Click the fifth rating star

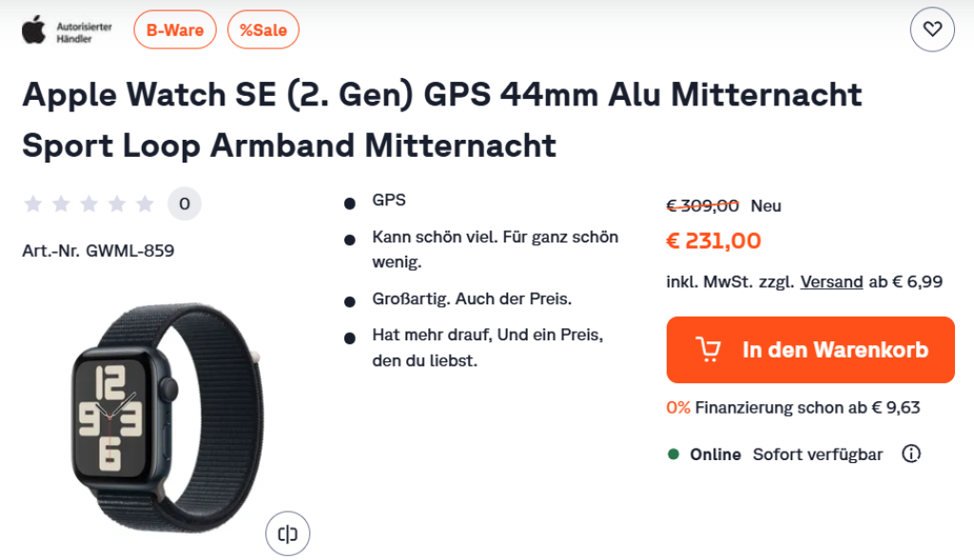click(x=145, y=203)
